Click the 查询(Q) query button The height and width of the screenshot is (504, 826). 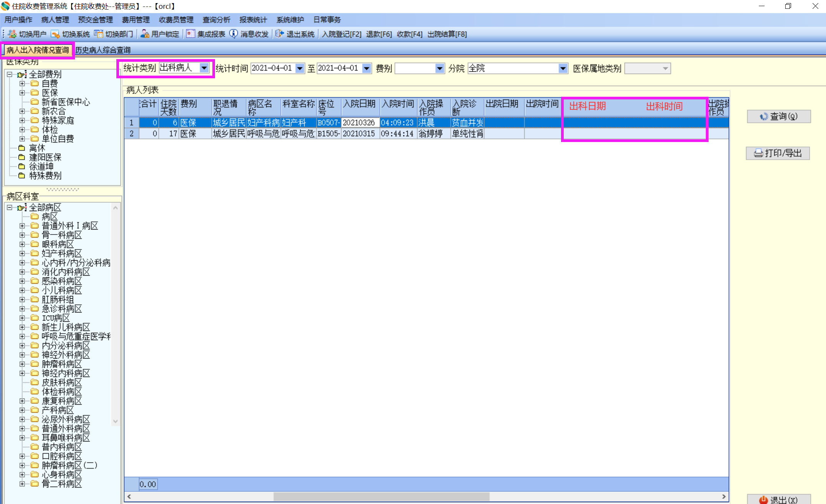pyautogui.click(x=779, y=116)
